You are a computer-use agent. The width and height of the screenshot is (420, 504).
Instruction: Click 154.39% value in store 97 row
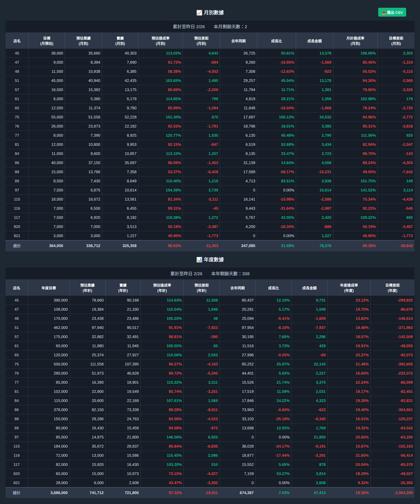click(x=173, y=190)
